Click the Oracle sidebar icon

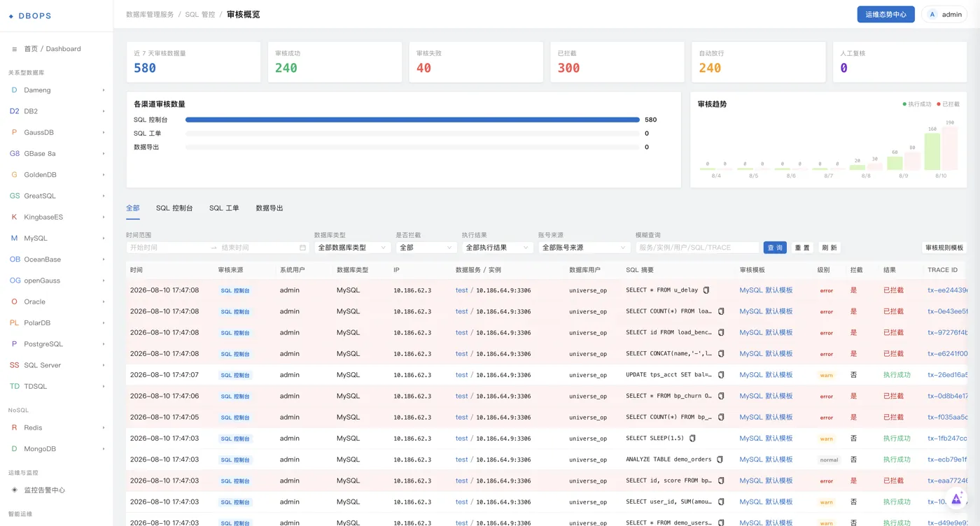pyautogui.click(x=14, y=301)
